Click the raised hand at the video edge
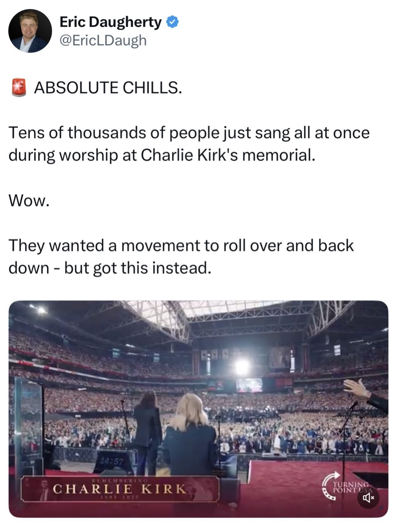397x532 pixels. [x=358, y=388]
